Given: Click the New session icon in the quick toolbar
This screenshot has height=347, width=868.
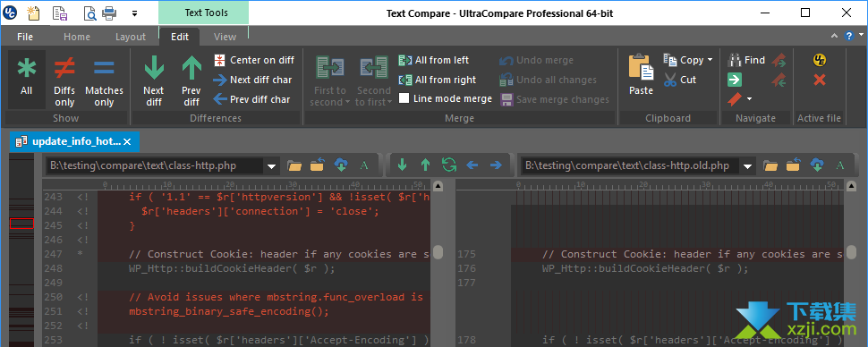Looking at the screenshot, I should pos(33,13).
